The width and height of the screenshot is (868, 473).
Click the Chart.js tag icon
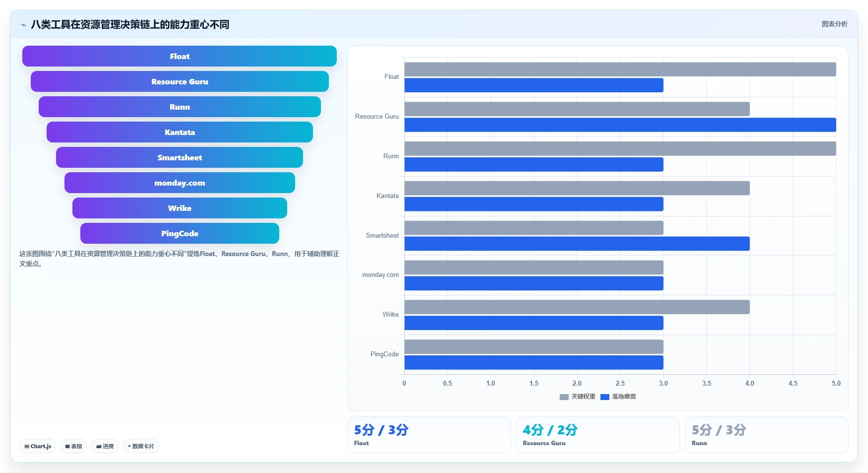click(27, 446)
